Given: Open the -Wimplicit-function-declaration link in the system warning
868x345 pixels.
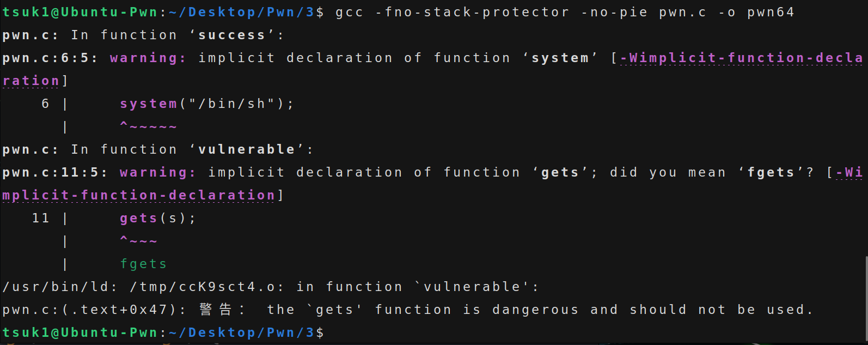Looking at the screenshot, I should [x=741, y=58].
